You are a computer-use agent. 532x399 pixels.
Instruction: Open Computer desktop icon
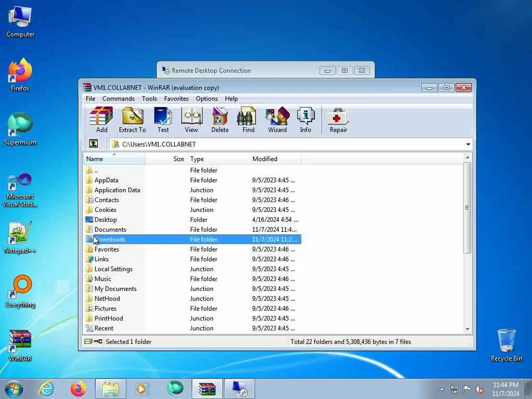(x=20, y=21)
